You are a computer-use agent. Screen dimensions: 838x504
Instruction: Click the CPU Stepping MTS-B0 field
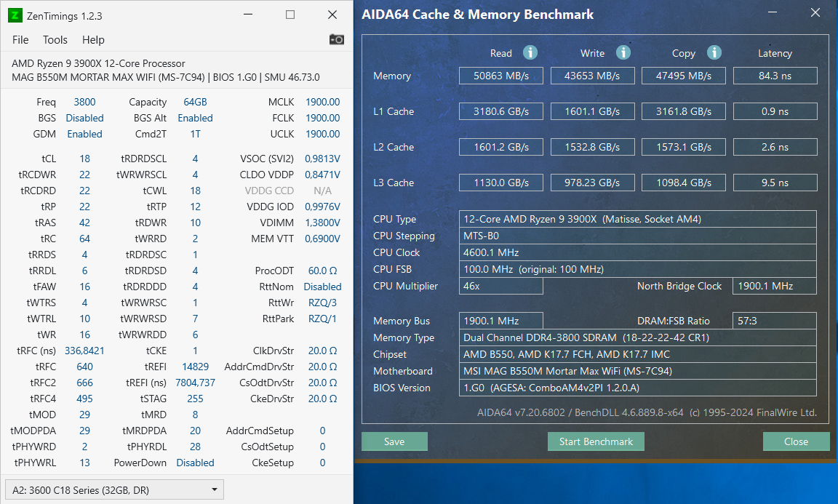(637, 236)
